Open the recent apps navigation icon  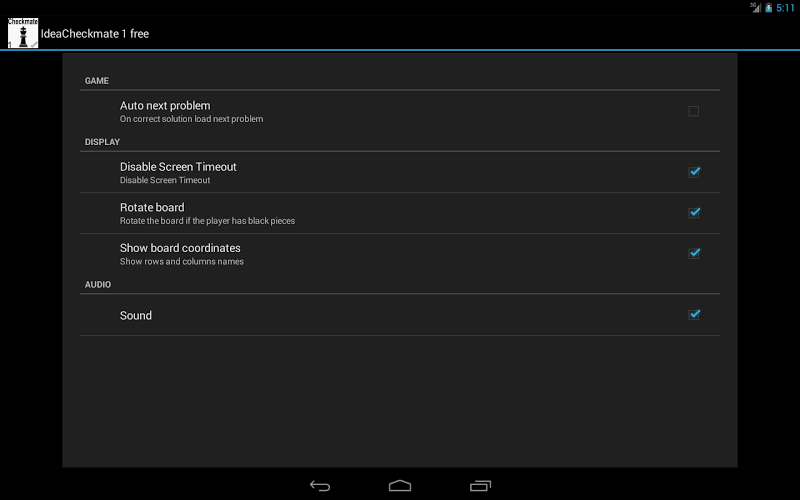click(480, 486)
